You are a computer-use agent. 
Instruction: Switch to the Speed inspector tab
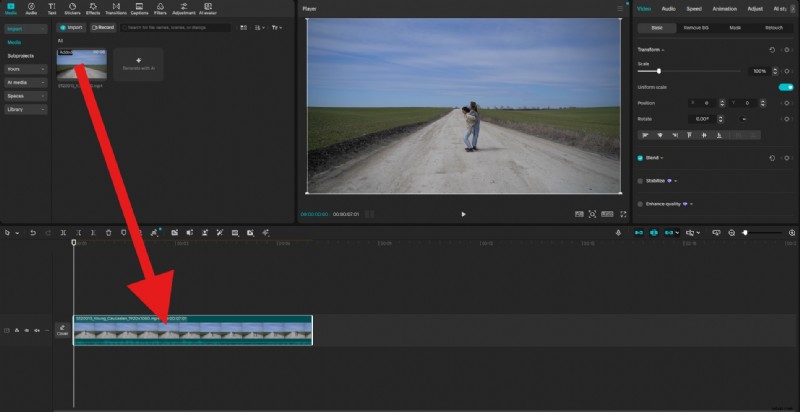(x=694, y=9)
